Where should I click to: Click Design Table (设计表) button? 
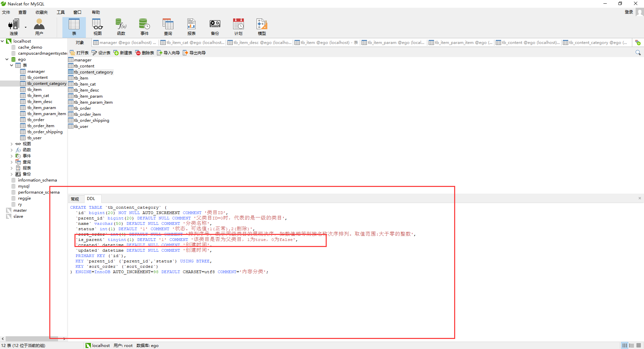[x=101, y=53]
